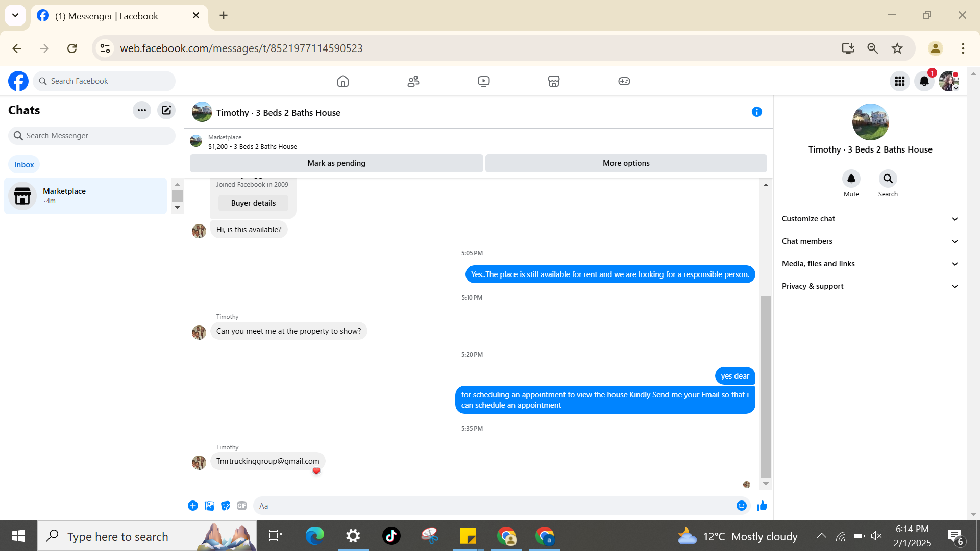
Task: Send a thumbs up like
Action: 762,506
